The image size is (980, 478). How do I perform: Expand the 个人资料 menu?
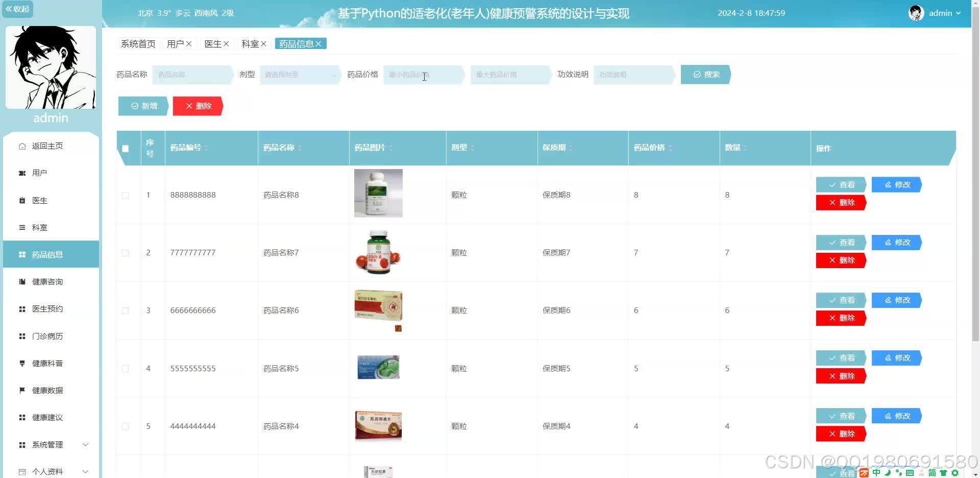[48, 471]
